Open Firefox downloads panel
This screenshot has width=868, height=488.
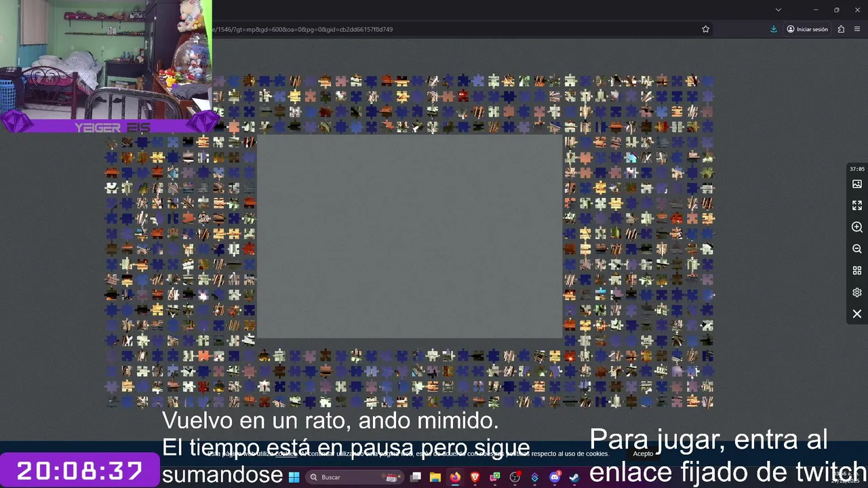(x=774, y=29)
